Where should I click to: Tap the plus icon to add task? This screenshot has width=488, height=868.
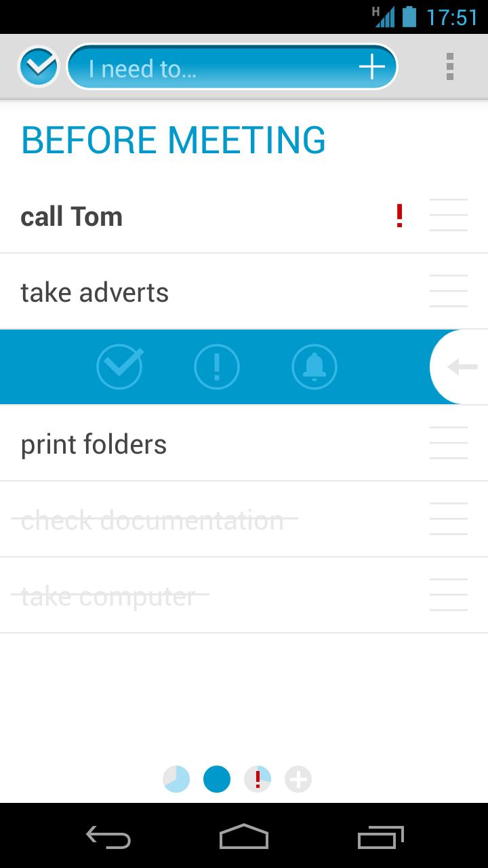click(x=371, y=66)
